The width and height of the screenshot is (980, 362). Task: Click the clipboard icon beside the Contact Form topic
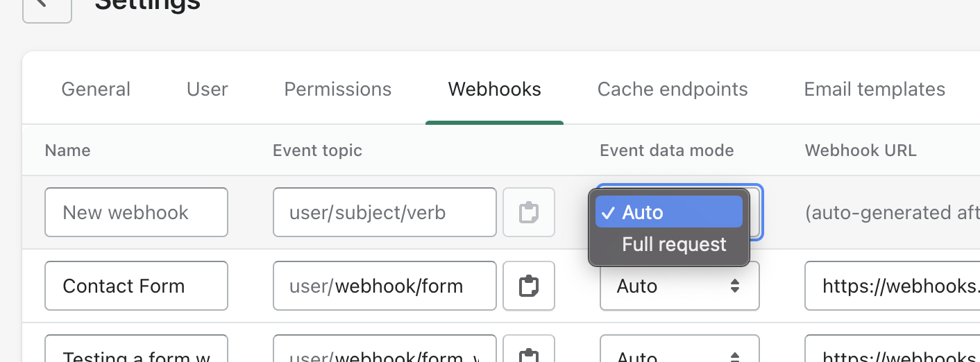click(529, 286)
